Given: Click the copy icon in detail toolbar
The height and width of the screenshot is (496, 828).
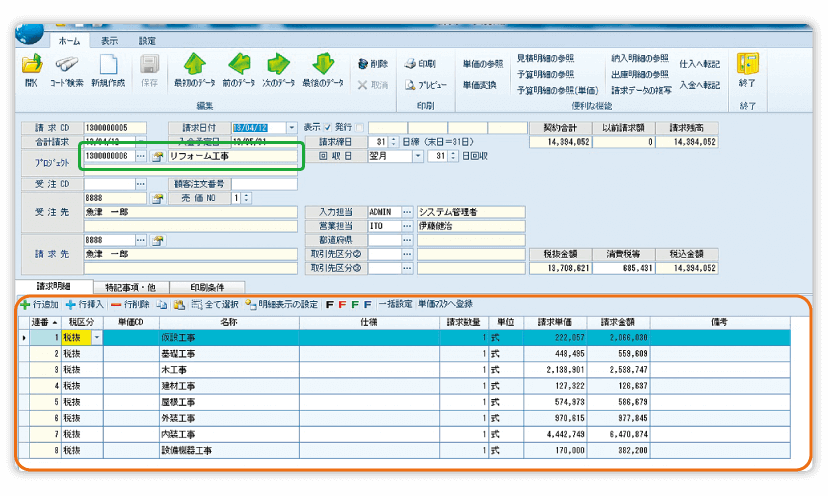Looking at the screenshot, I should coord(162,305).
